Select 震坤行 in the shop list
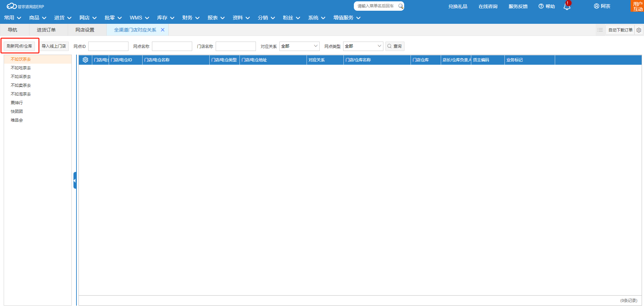 [x=38, y=103]
